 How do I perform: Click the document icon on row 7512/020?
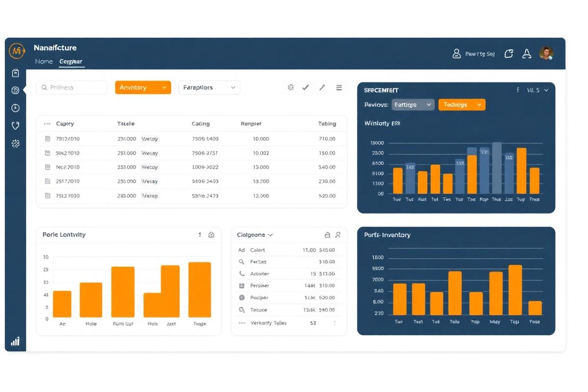point(48,196)
